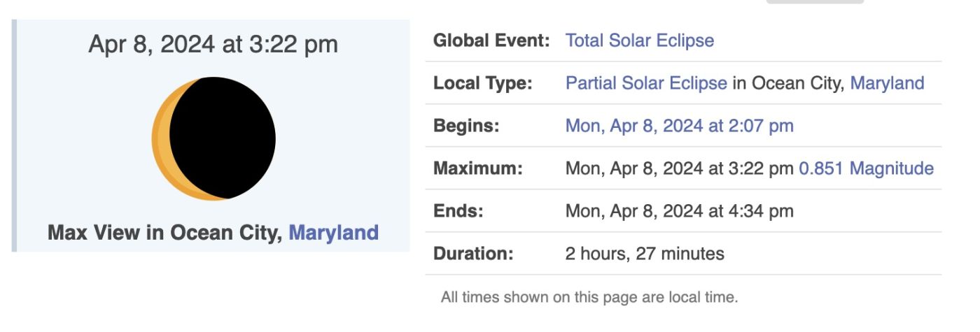Click the eclipse begin time link at 2:07 pm

click(679, 126)
